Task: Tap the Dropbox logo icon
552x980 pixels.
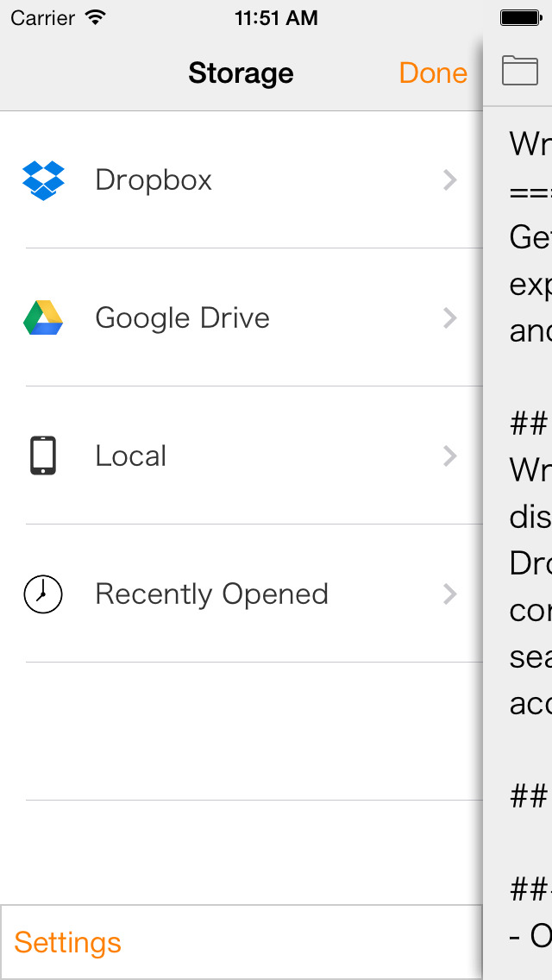Action: (43, 180)
